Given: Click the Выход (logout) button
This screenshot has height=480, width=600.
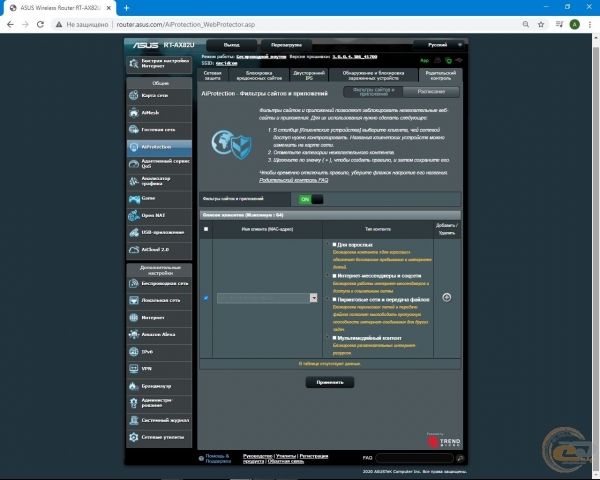Looking at the screenshot, I should pos(232,45).
